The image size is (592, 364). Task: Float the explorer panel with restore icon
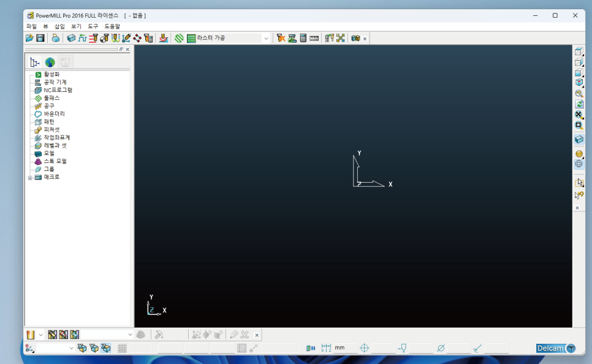[121, 49]
